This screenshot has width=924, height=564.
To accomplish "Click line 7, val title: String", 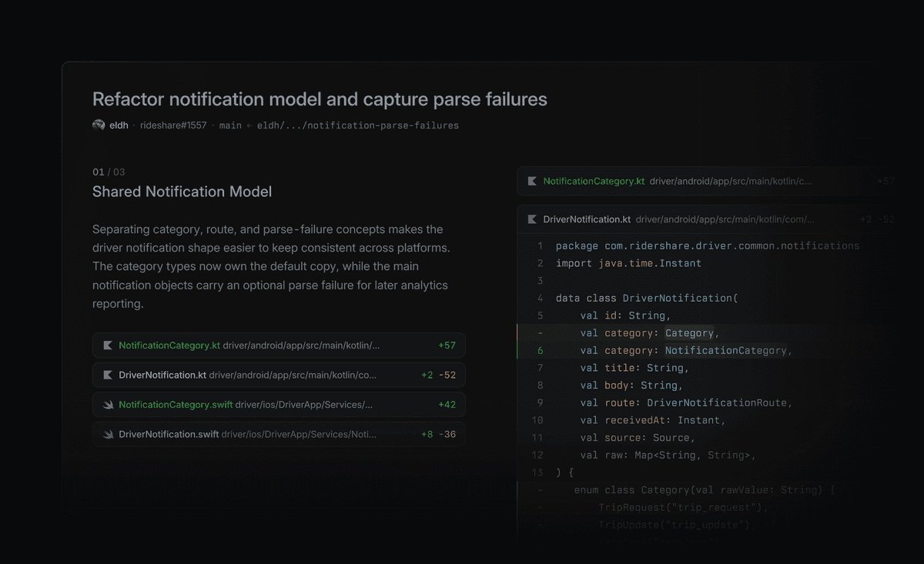I will [634, 368].
